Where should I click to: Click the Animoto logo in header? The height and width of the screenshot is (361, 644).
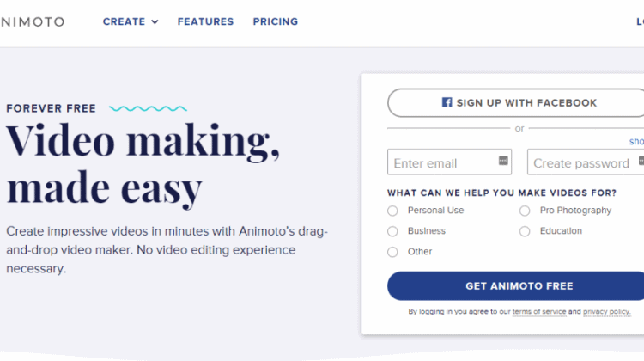click(33, 21)
